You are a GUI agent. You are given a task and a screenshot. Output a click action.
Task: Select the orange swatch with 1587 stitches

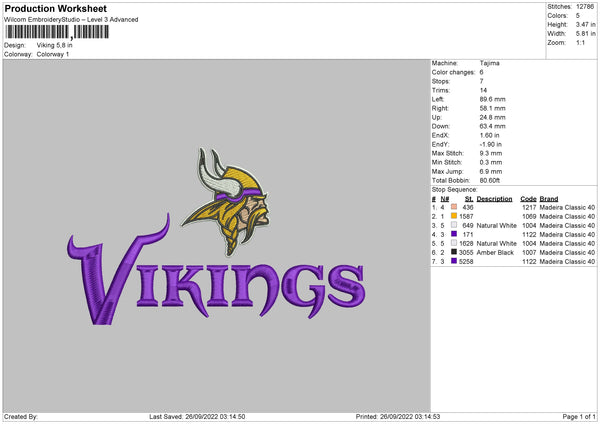(454, 216)
